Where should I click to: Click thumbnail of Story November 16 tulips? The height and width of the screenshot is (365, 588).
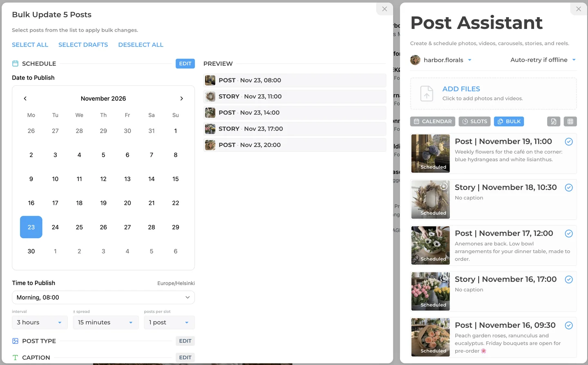430,292
